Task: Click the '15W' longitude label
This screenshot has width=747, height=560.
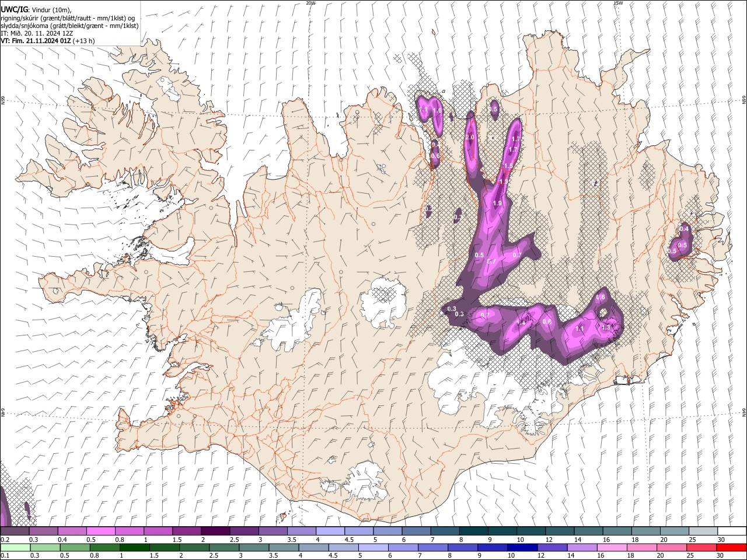Action: [x=617, y=3]
